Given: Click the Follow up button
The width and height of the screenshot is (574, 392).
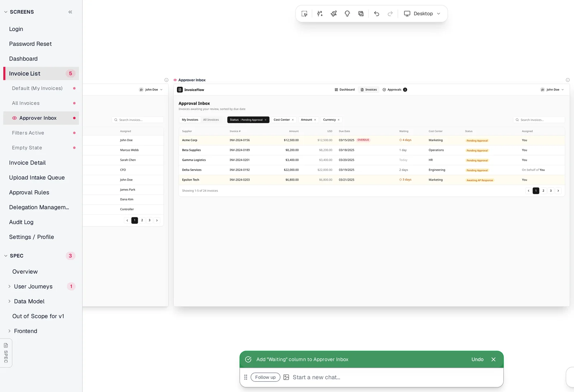Looking at the screenshot, I should click(x=265, y=377).
